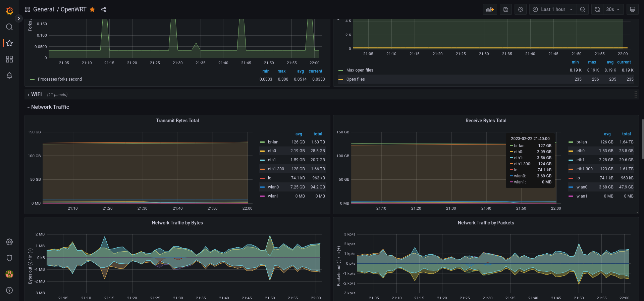Open the Alerting bell icon
Image resolution: width=644 pixels, height=301 pixels.
[x=9, y=75]
